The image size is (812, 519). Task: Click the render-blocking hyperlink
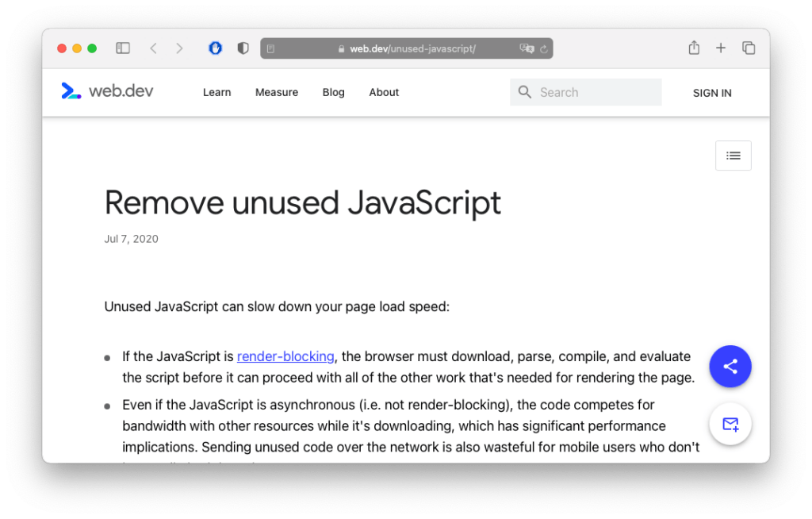coord(285,356)
